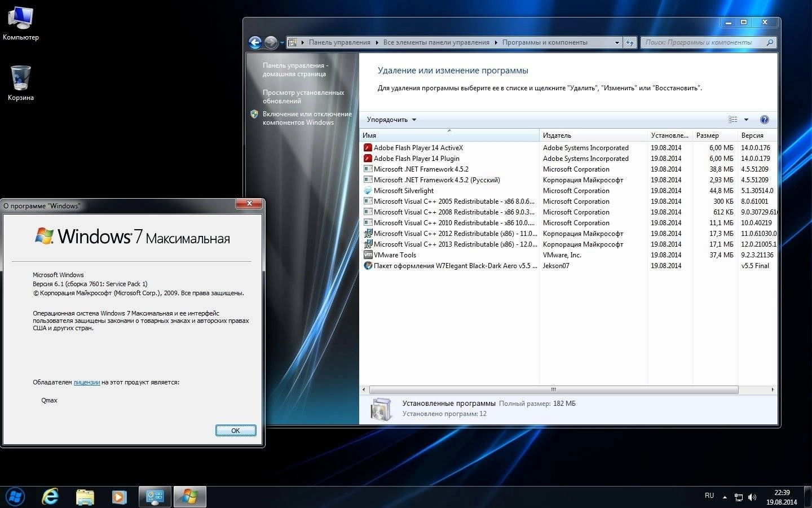Click the 44,8 МБ size cell

pos(721,191)
